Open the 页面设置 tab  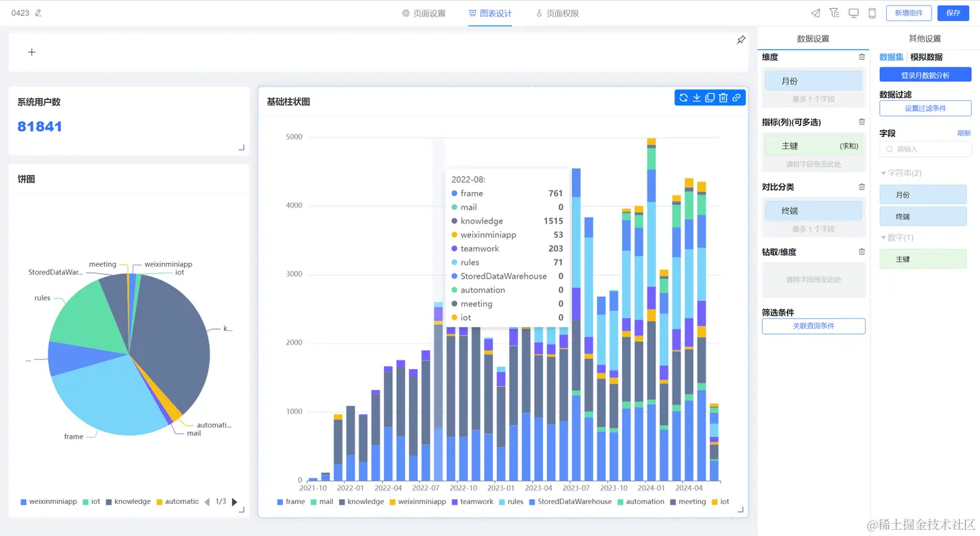[x=423, y=13]
